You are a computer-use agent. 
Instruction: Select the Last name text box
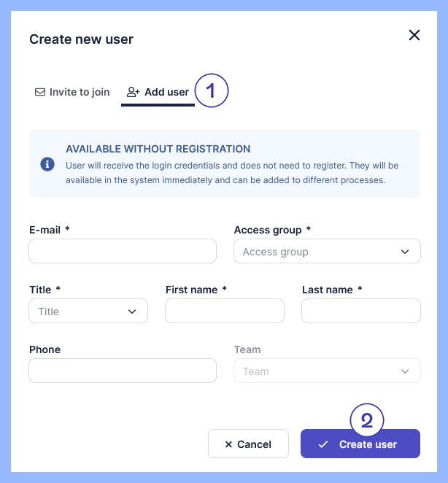[361, 312]
